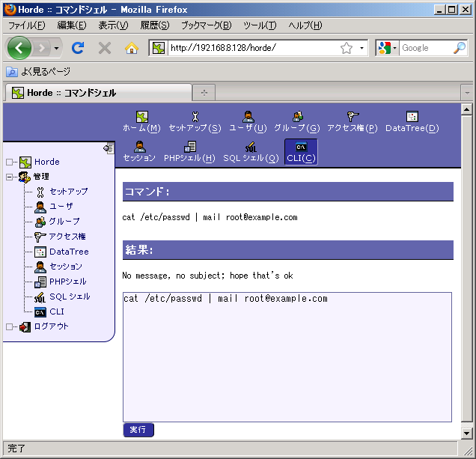
Task: Open よく見るページ bookmark folder
Action: pyautogui.click(x=39, y=72)
